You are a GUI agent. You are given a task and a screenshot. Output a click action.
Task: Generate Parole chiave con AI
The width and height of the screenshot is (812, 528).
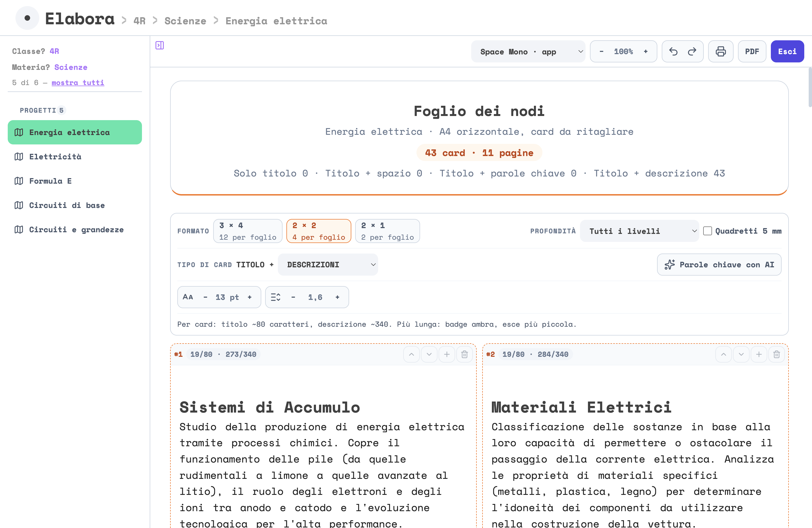pyautogui.click(x=719, y=265)
